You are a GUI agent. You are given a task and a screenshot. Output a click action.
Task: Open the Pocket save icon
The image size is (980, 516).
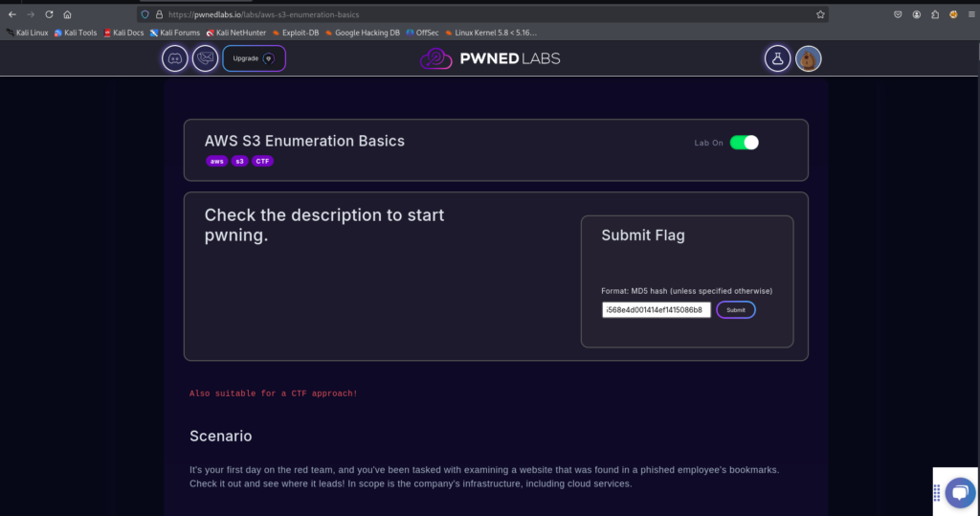tap(898, 14)
